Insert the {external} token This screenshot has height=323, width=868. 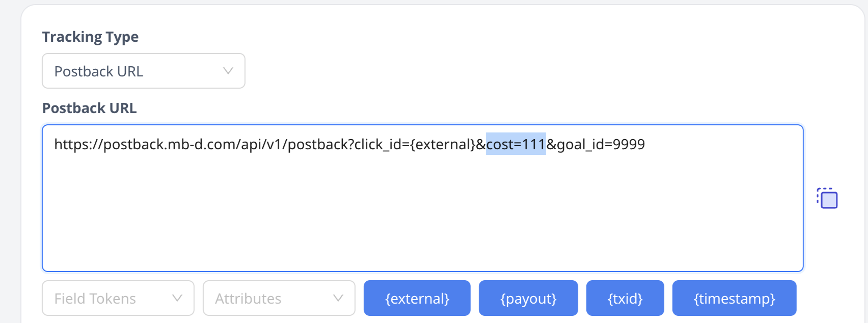coord(417,298)
